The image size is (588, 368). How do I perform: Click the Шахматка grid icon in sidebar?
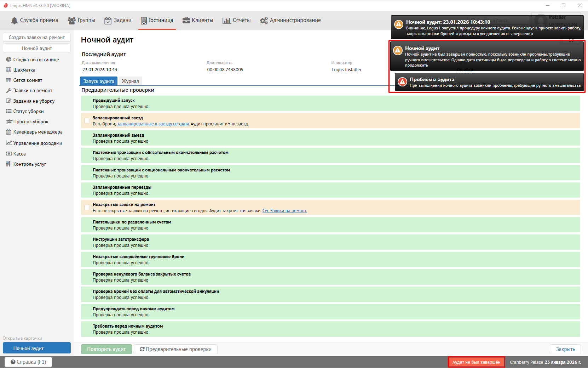click(x=9, y=70)
